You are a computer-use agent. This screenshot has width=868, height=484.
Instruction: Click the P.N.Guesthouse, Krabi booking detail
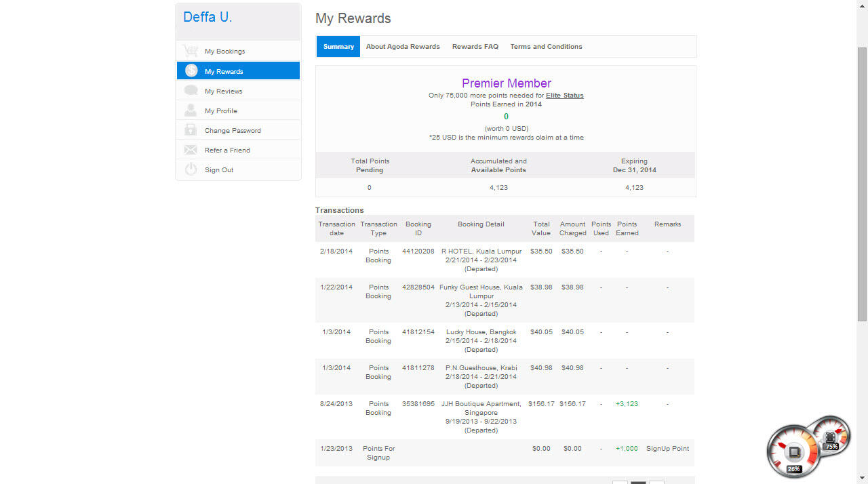(x=481, y=376)
